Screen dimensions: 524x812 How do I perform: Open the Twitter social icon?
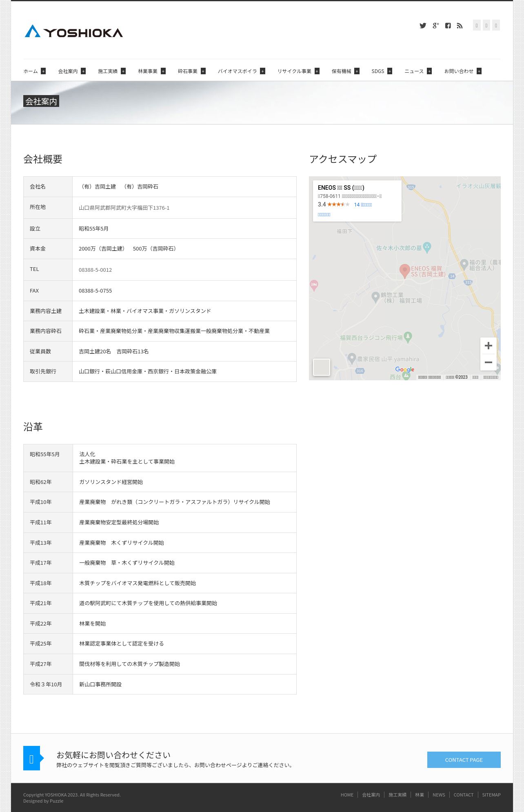(423, 26)
